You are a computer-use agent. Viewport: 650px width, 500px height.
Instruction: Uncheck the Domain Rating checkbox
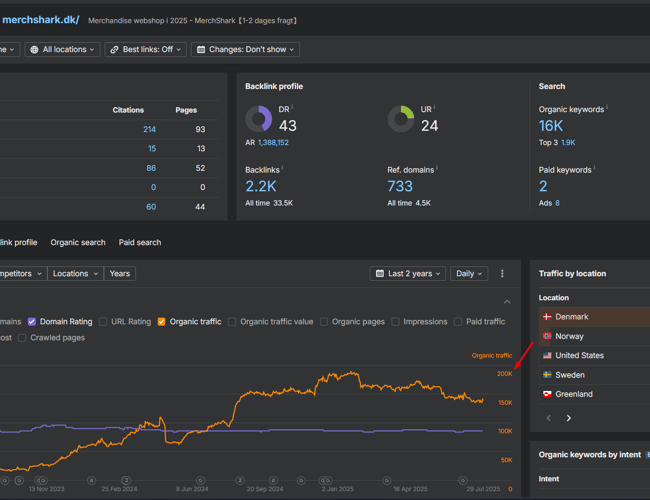[32, 322]
